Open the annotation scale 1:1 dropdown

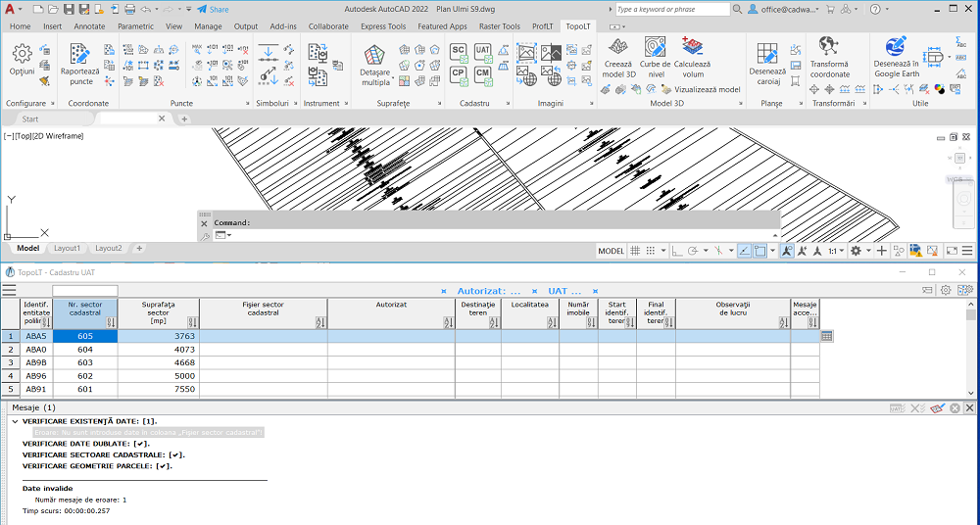(x=837, y=251)
